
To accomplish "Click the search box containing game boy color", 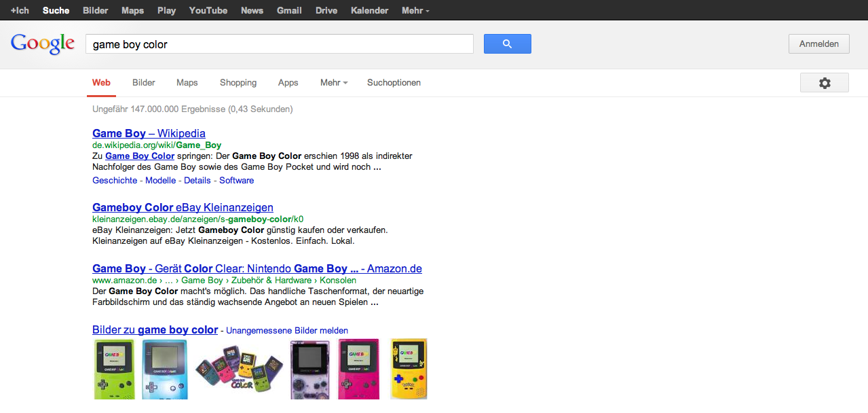I will point(279,44).
